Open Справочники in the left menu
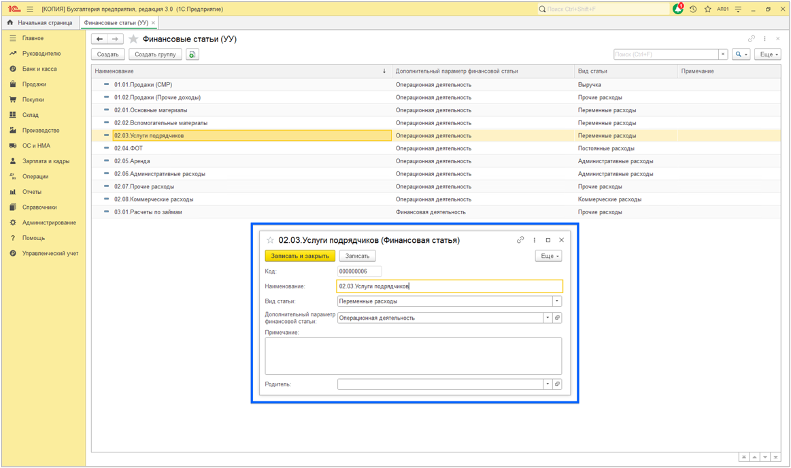Image resolution: width=791 pixels, height=468 pixels. [40, 207]
